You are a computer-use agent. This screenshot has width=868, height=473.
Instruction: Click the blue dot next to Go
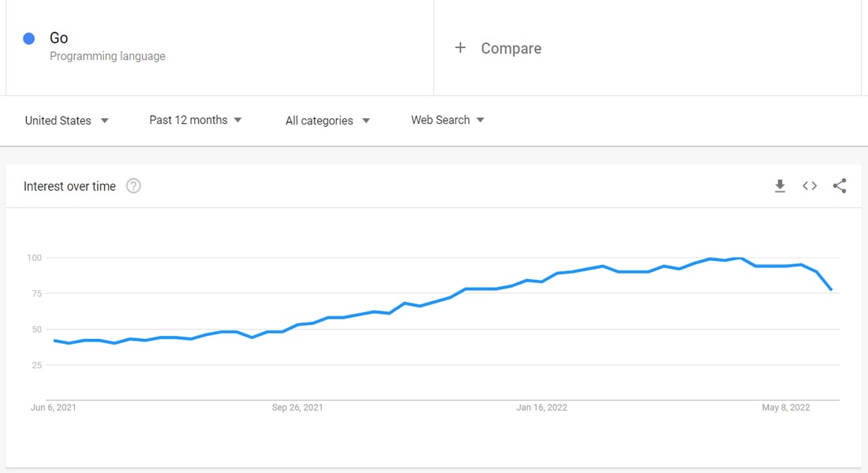(x=29, y=39)
